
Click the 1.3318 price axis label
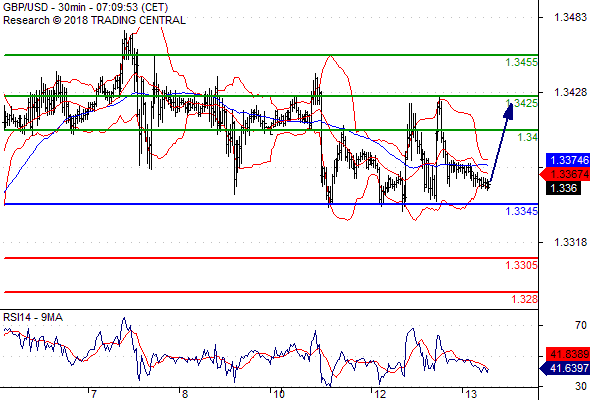tap(570, 242)
